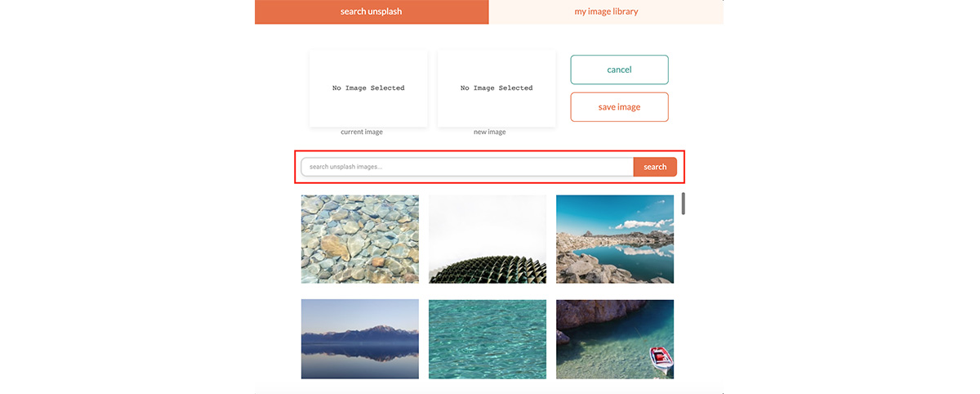
Task: Select the pebbles under water photo
Action: pyautogui.click(x=360, y=239)
